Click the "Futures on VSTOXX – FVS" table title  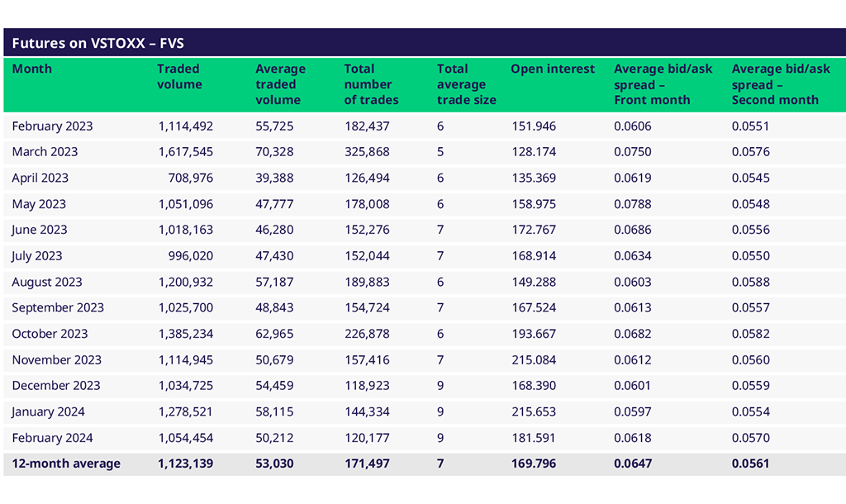coord(97,43)
